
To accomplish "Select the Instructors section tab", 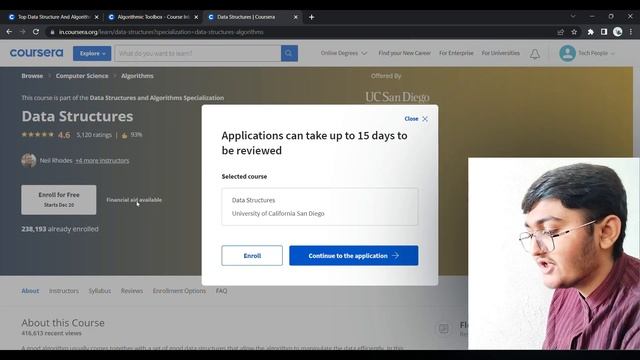I will point(64,291).
